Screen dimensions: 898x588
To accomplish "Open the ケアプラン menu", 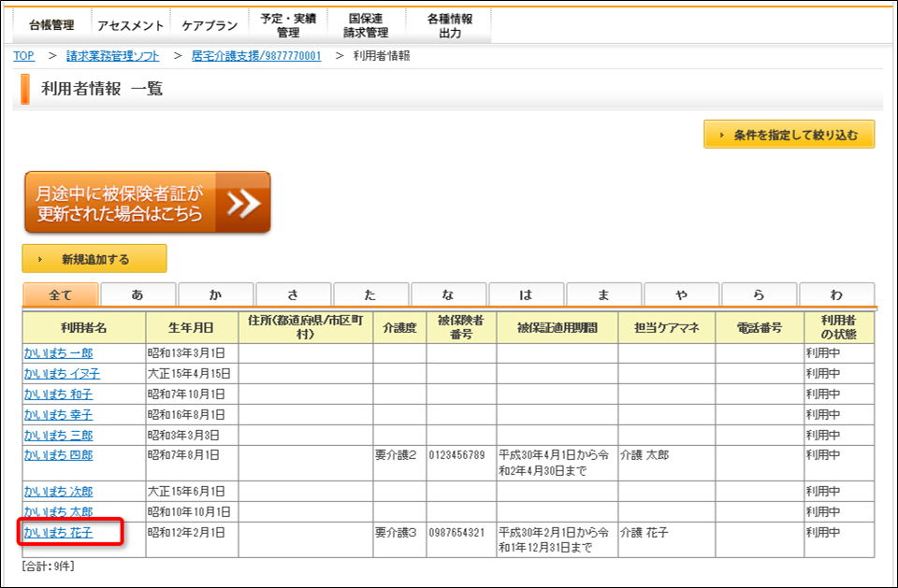I will (x=210, y=26).
